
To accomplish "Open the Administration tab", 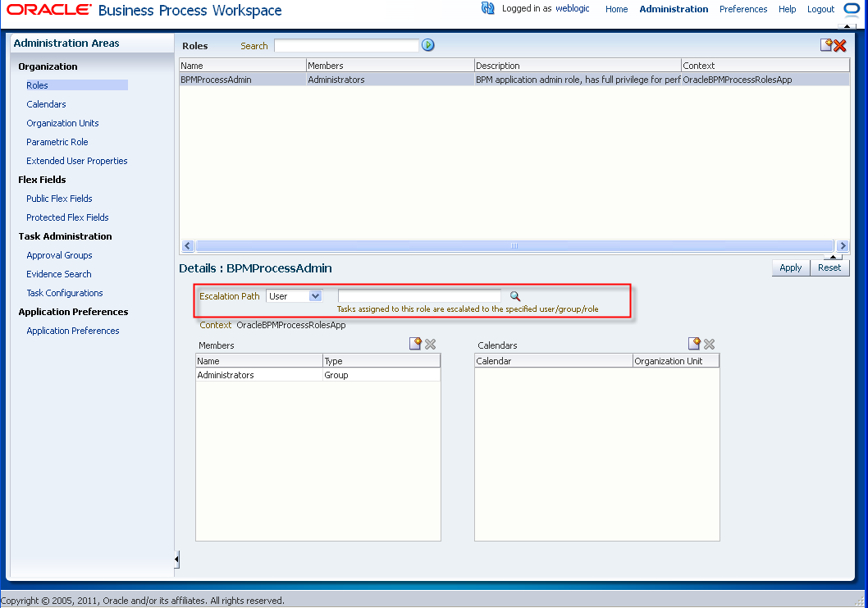I will (x=674, y=9).
